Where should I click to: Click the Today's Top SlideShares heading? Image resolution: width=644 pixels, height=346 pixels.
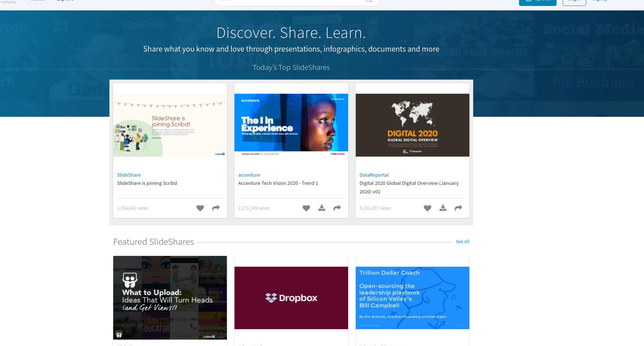click(x=291, y=67)
